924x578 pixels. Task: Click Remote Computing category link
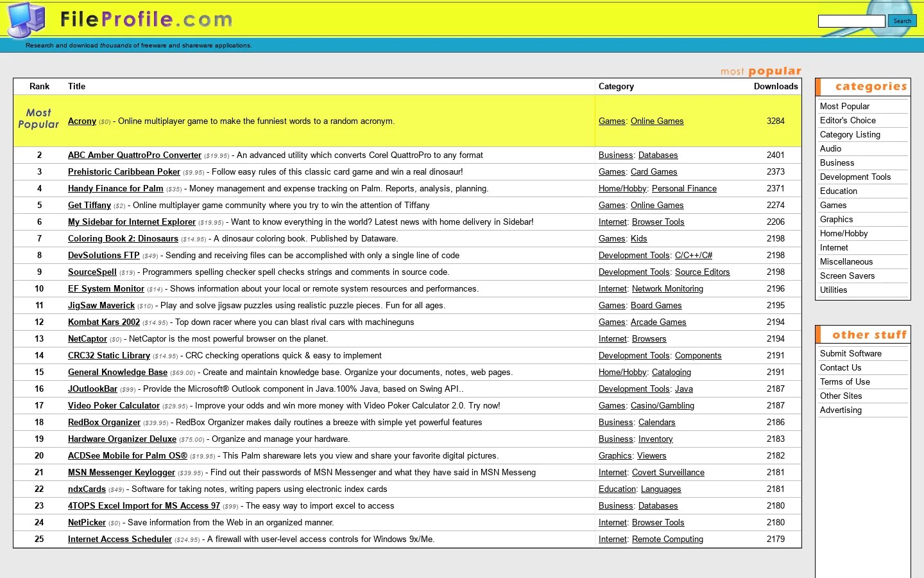click(667, 539)
